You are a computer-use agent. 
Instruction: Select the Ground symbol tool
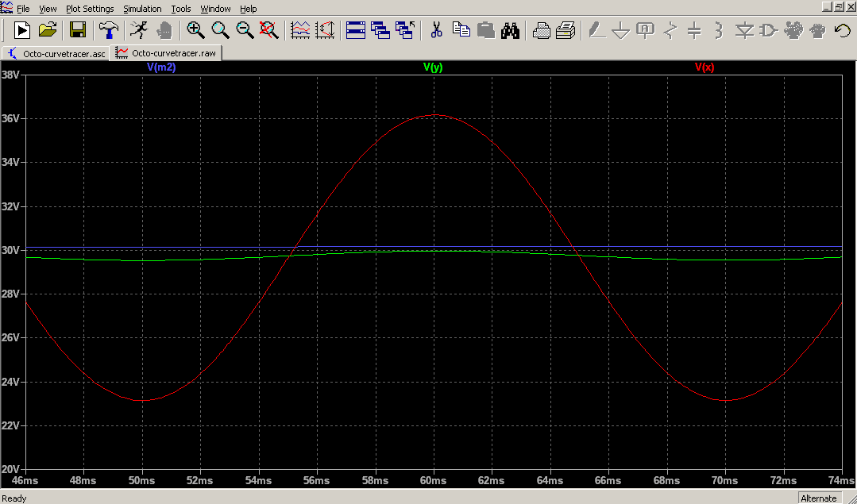click(621, 30)
